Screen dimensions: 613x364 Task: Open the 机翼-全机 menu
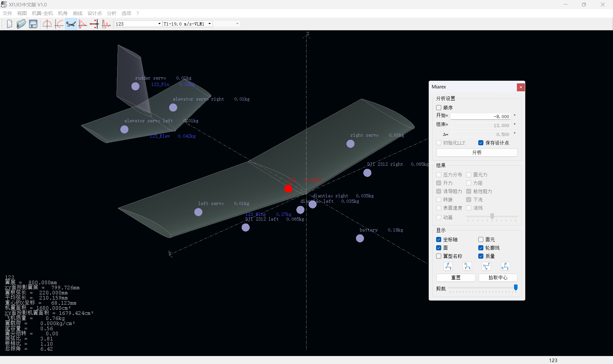pyautogui.click(x=42, y=13)
